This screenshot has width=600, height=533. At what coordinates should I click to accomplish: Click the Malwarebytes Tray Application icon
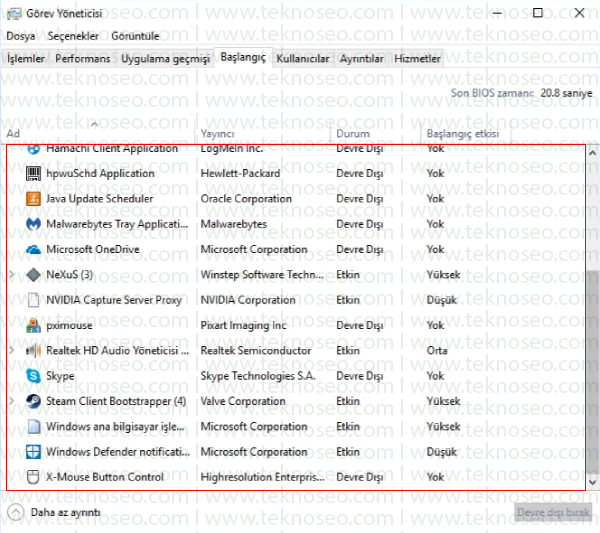tap(33, 224)
